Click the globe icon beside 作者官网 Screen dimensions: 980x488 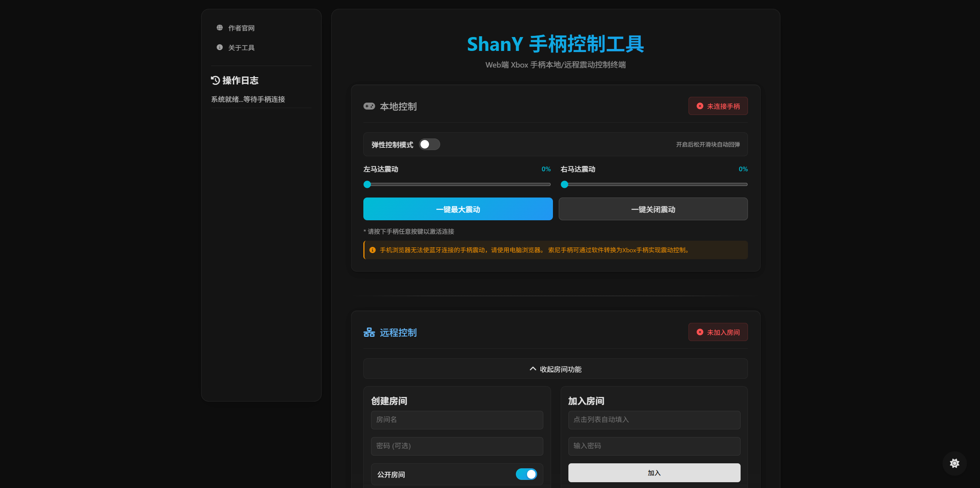[x=220, y=28]
